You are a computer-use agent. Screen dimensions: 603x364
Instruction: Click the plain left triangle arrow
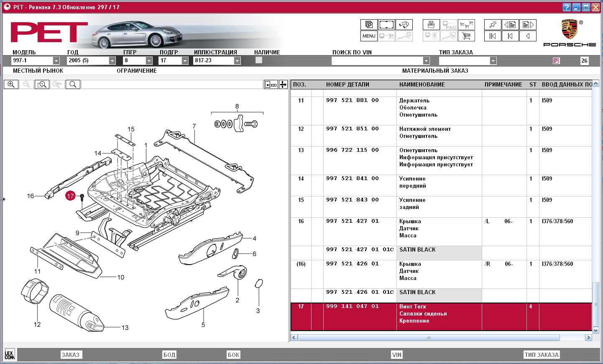coord(528,36)
